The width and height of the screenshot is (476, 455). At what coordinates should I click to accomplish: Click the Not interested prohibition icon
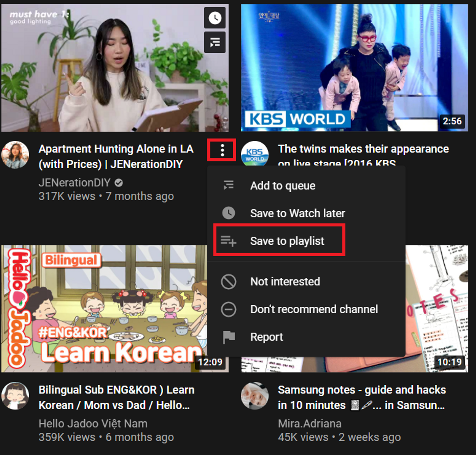(229, 281)
